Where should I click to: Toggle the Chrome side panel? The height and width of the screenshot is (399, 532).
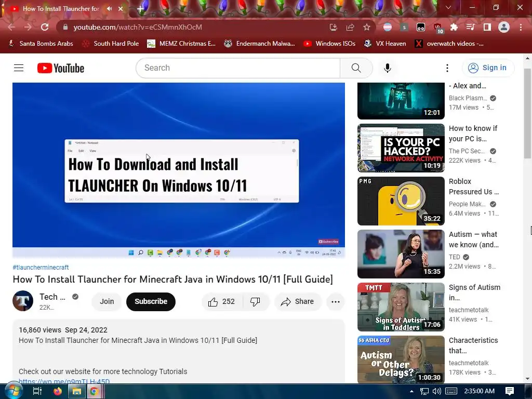487,27
